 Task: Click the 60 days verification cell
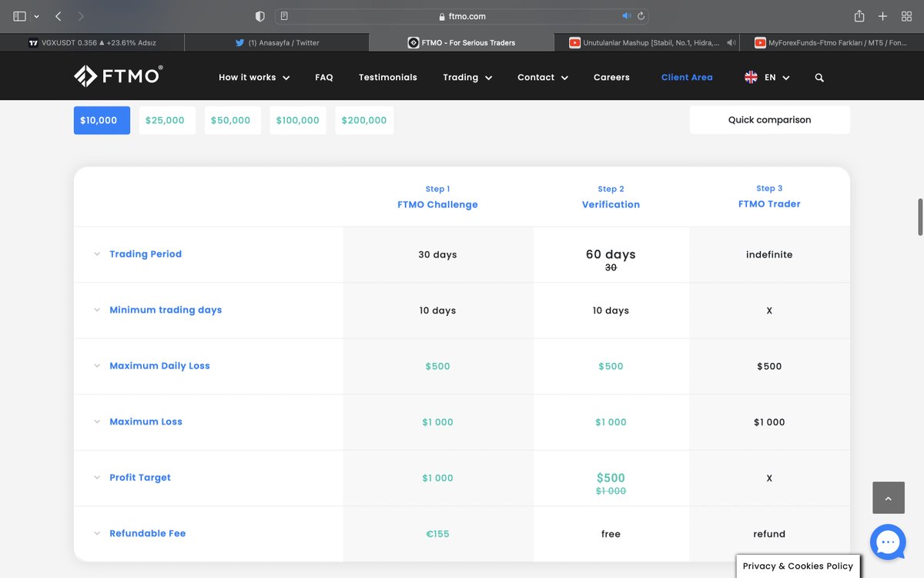point(611,254)
